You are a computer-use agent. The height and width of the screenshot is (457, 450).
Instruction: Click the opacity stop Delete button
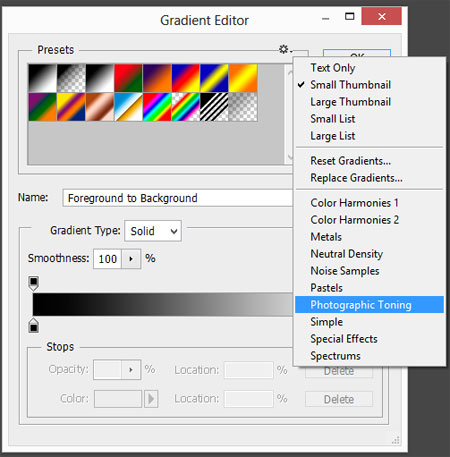point(339,372)
